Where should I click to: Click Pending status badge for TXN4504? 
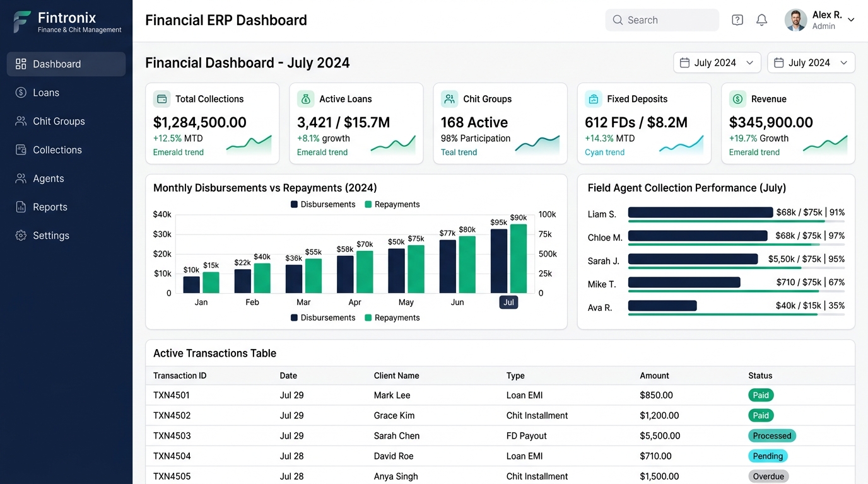(768, 456)
